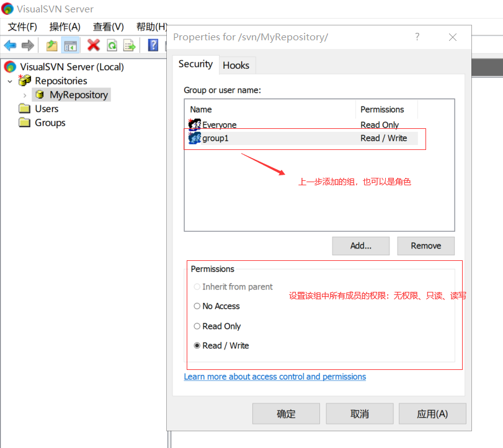The width and height of the screenshot is (503, 448).
Task: Click the Everyone user group icon
Action: 194,125
